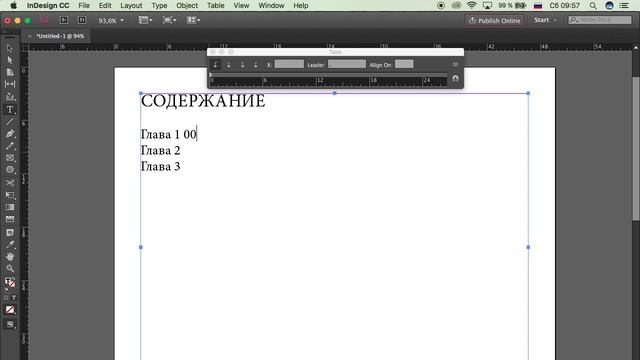Select the Type tool
640x360 pixels.
coord(10,109)
